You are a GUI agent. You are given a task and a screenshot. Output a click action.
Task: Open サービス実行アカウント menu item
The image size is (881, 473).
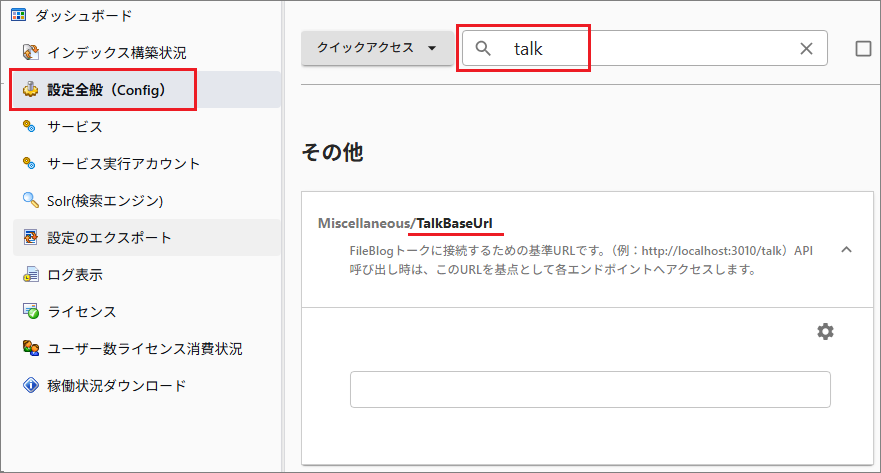tap(123, 163)
